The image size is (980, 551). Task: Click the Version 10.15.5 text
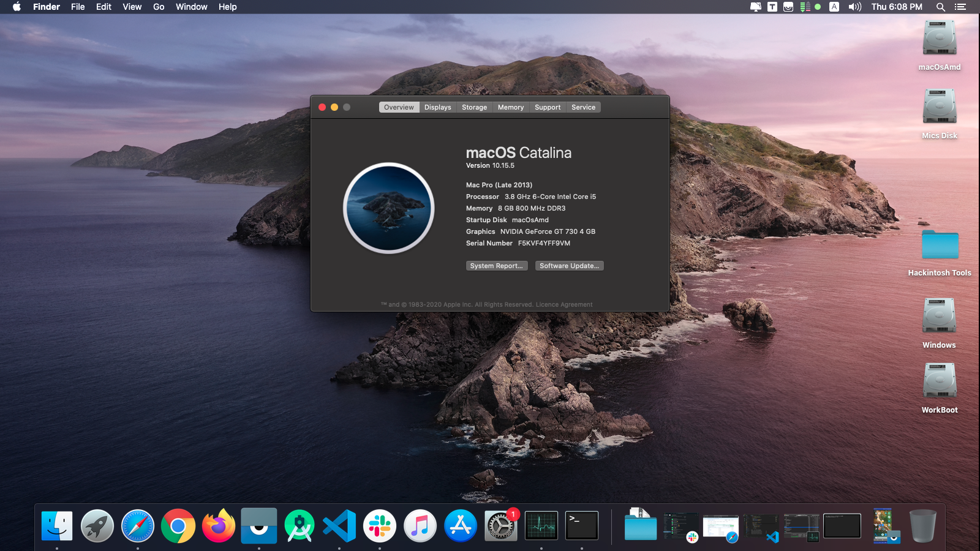pyautogui.click(x=490, y=165)
